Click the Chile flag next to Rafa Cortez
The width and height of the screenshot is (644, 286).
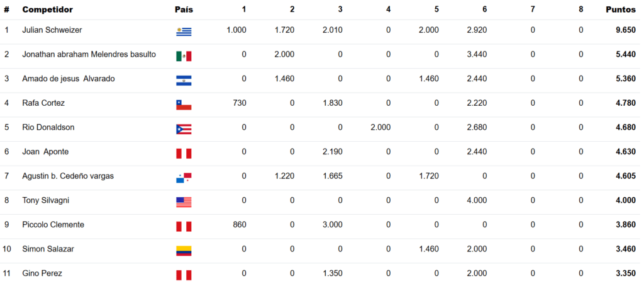184,105
